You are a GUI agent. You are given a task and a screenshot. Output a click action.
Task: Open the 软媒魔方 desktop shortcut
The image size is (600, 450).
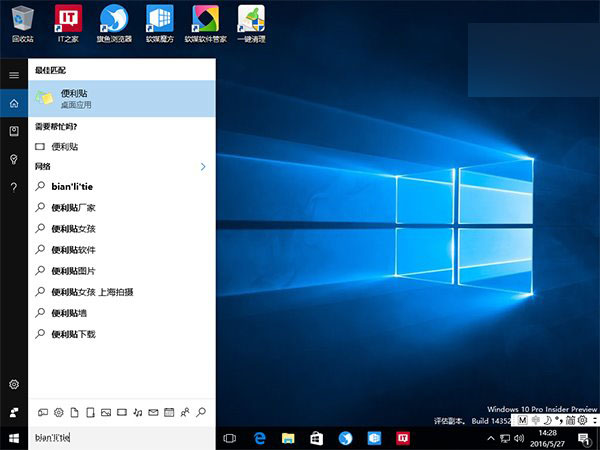point(160,24)
